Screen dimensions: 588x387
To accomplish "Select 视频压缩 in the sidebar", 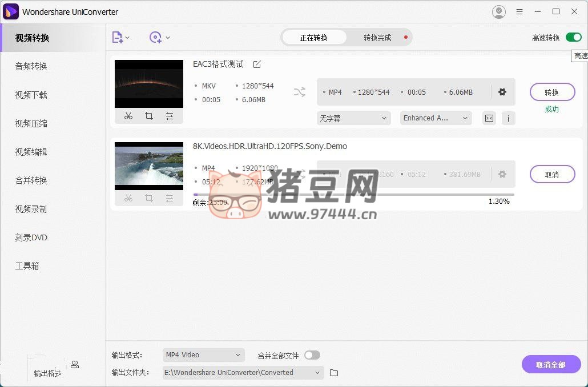I will pos(31,123).
